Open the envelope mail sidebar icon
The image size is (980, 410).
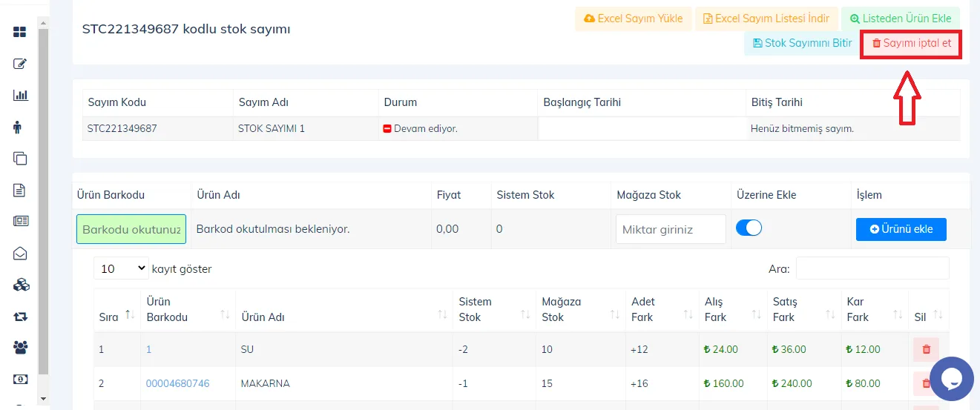pos(20,253)
